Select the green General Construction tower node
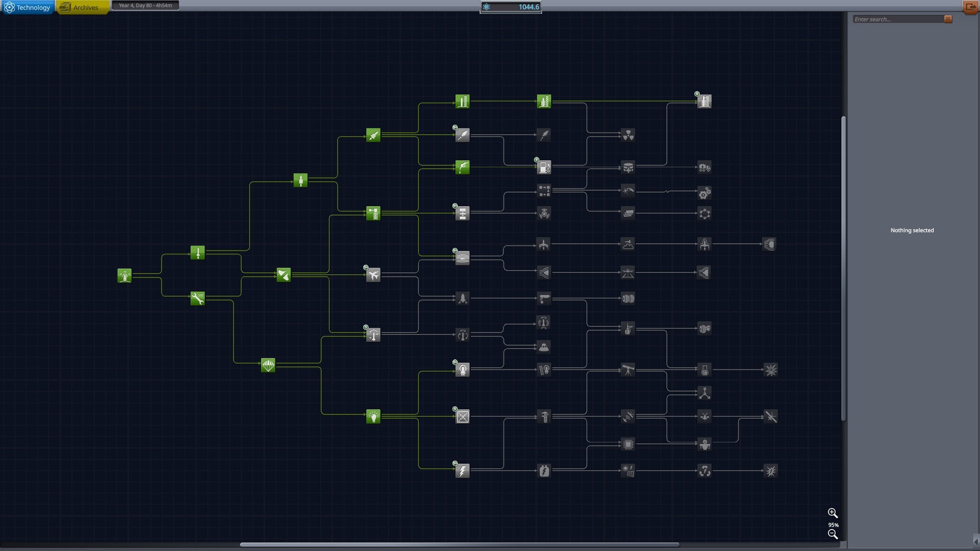This screenshot has height=551, width=980. tap(373, 213)
